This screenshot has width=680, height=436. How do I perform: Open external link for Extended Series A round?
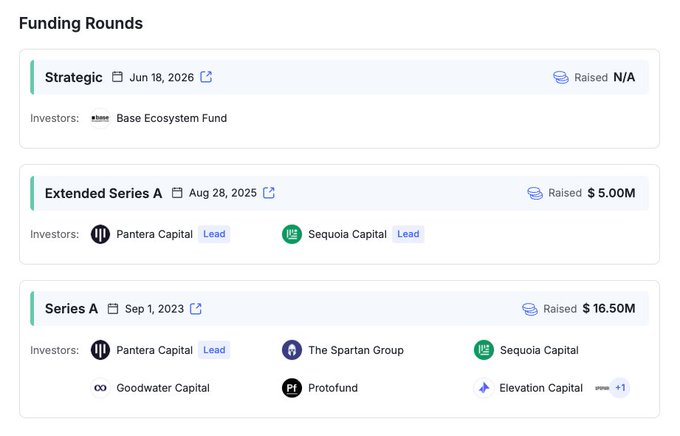click(269, 193)
